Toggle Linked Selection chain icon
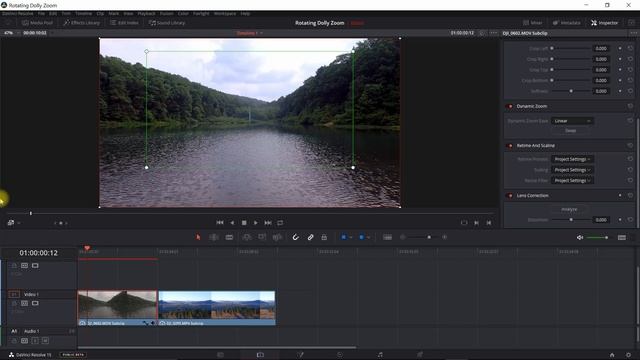This screenshot has height=360, width=640. [x=310, y=237]
